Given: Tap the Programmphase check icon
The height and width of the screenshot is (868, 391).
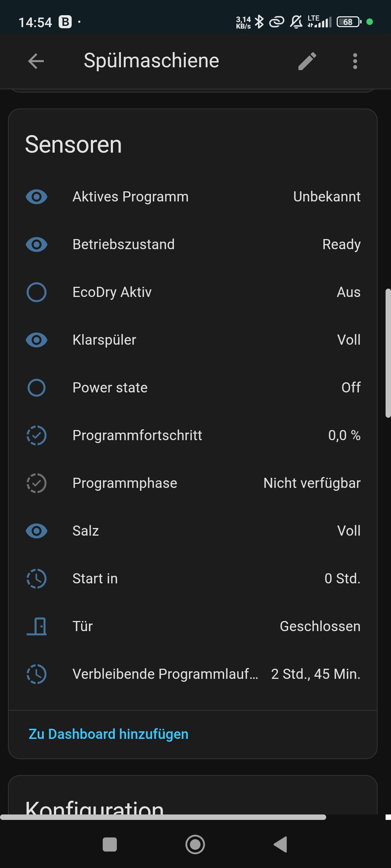Looking at the screenshot, I should point(37,483).
